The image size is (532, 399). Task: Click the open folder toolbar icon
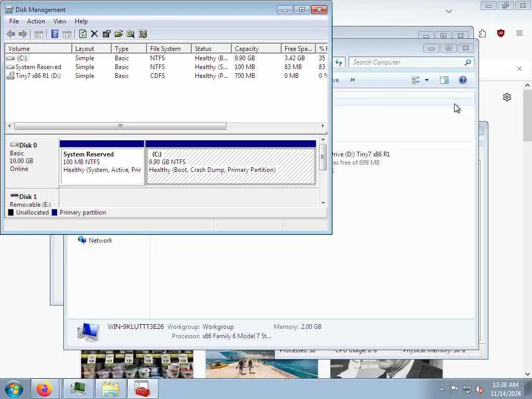(118, 34)
